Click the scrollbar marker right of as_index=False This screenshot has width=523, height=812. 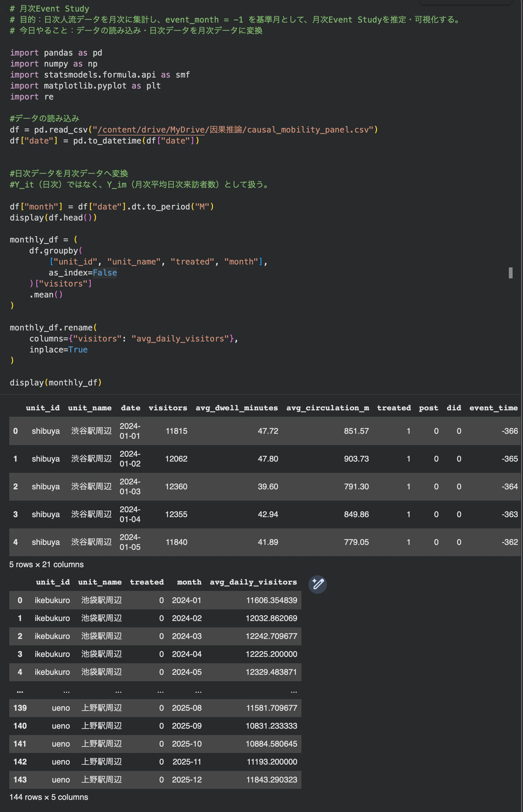pyautogui.click(x=511, y=273)
